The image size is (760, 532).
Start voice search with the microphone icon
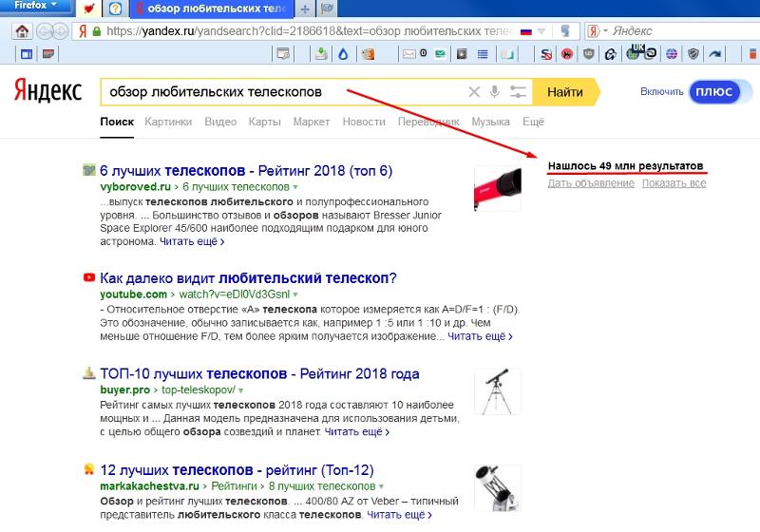(494, 91)
